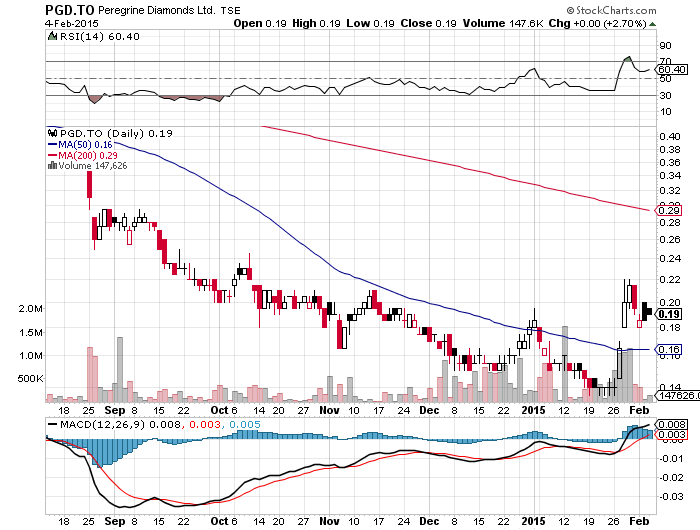Click the RSI(14) 60.40 legend label

[100, 37]
